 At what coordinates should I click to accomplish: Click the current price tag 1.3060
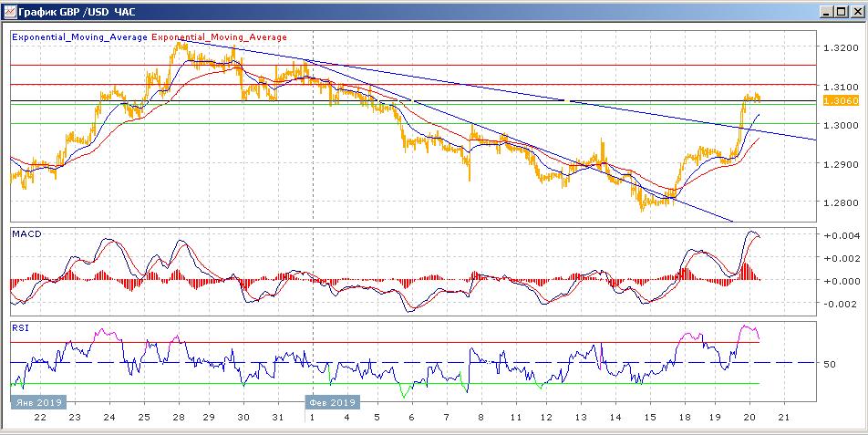pyautogui.click(x=841, y=100)
